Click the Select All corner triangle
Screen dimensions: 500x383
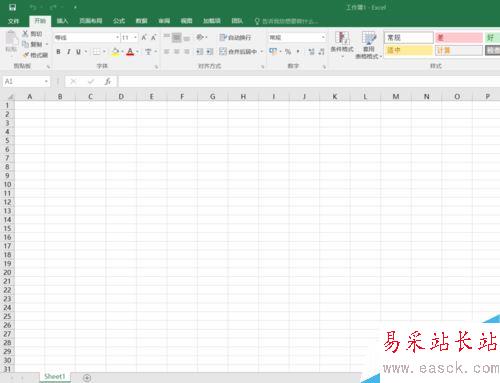coord(10,97)
